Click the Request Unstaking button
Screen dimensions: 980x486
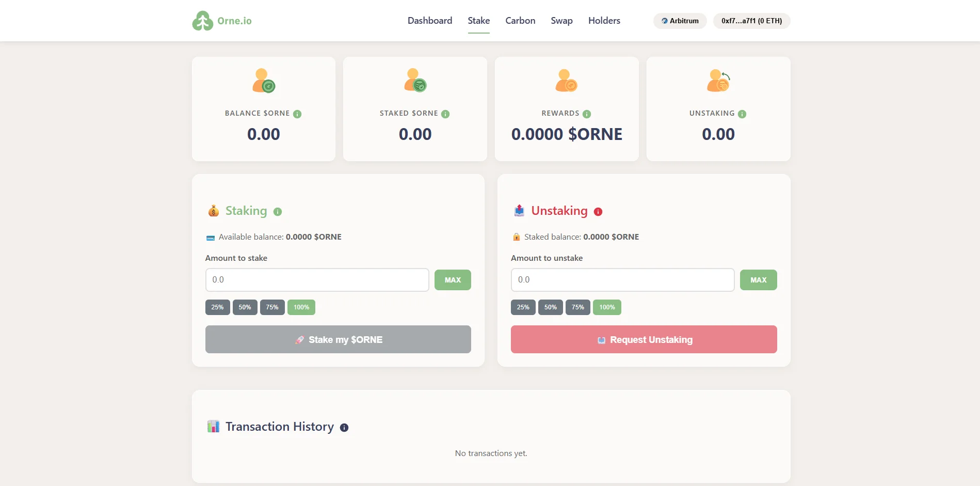click(x=644, y=339)
